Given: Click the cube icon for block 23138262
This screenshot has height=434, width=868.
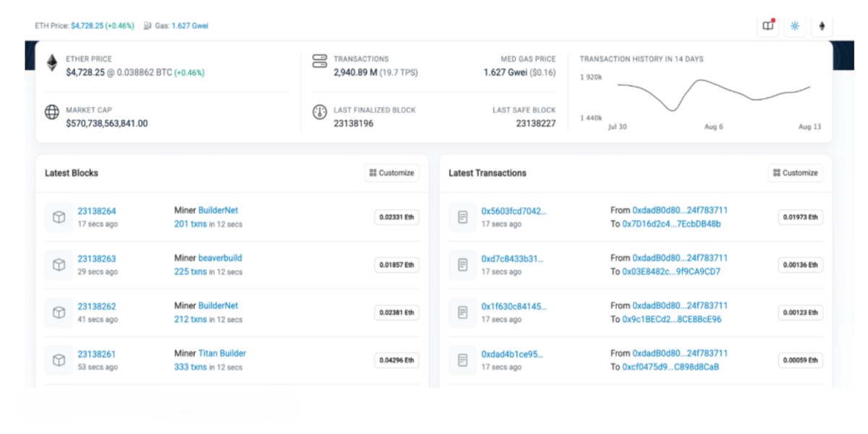Looking at the screenshot, I should click(59, 312).
